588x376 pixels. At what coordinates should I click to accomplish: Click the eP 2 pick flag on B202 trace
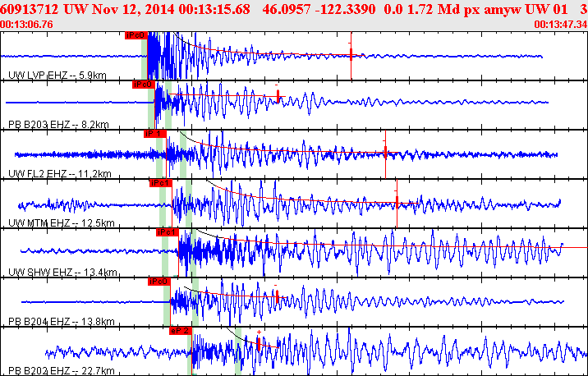tap(181, 331)
